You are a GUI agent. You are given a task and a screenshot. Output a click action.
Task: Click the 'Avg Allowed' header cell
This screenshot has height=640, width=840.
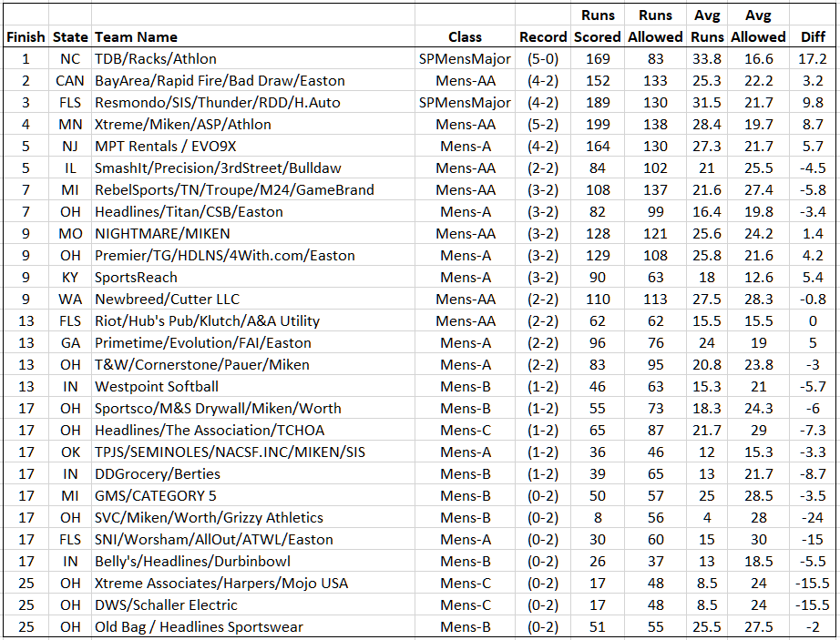(759, 25)
